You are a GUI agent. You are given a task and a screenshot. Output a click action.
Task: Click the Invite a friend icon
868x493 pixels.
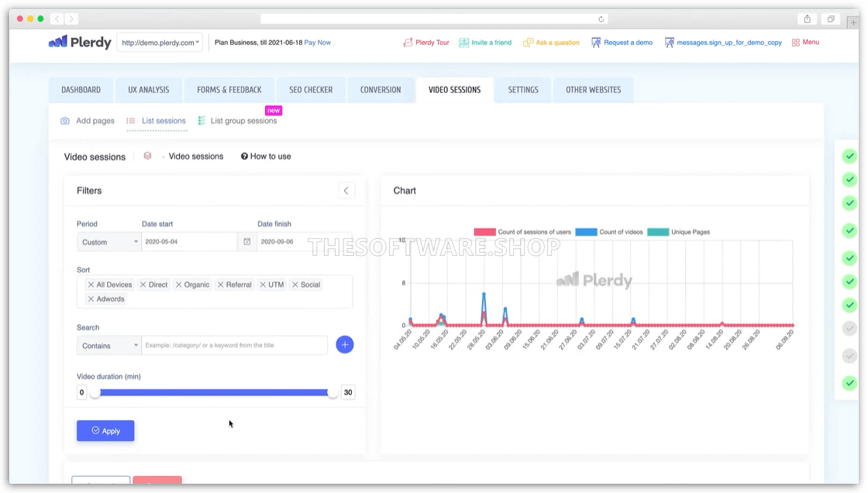click(x=463, y=43)
